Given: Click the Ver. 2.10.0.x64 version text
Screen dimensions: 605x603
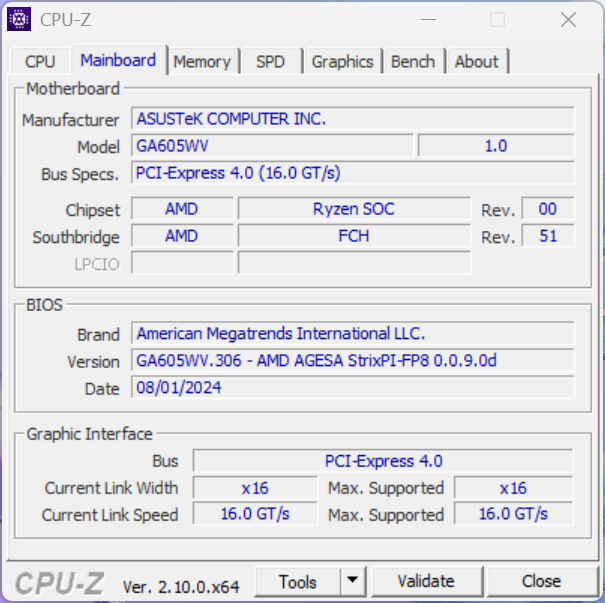Looking at the screenshot, I should pyautogui.click(x=181, y=587).
